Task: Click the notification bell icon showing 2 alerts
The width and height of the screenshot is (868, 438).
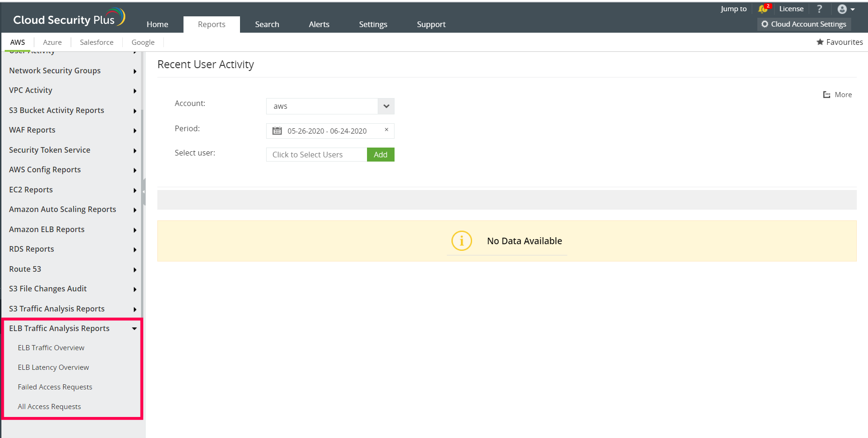Action: point(763,8)
